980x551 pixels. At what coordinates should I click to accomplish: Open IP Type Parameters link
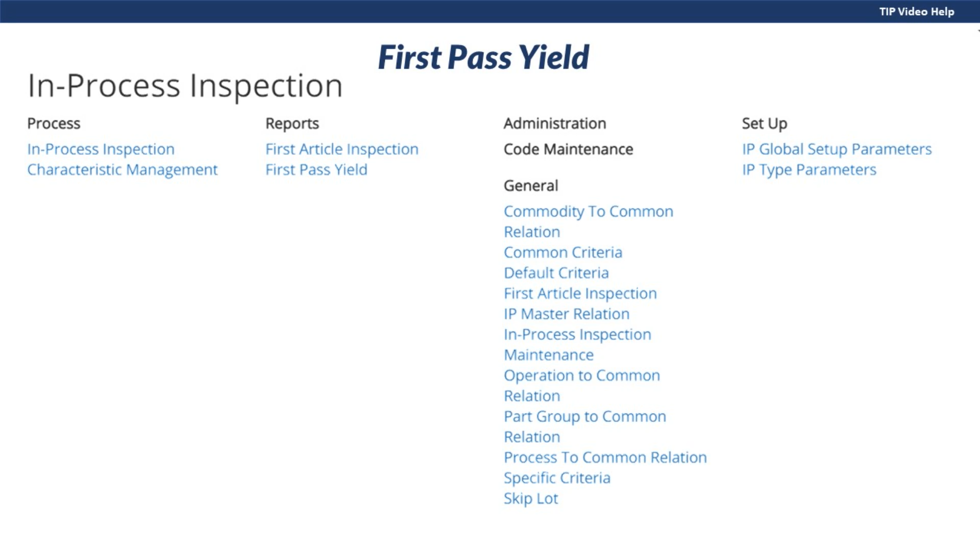coord(809,169)
